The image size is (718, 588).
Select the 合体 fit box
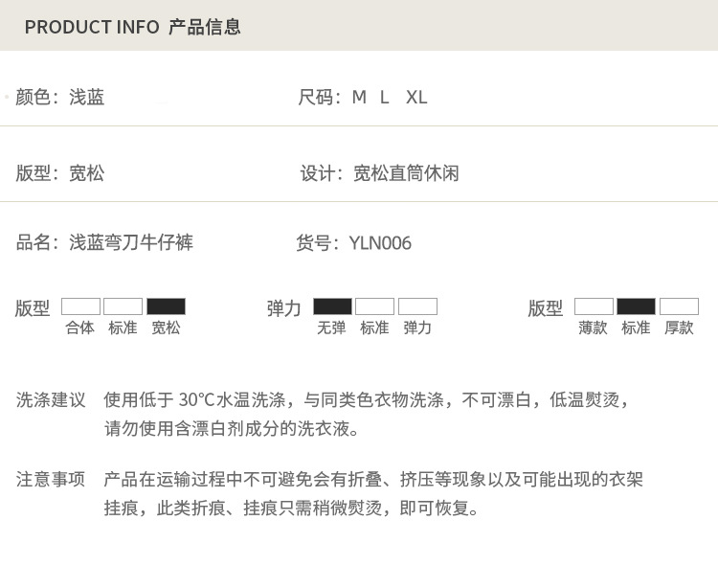pyautogui.click(x=80, y=306)
